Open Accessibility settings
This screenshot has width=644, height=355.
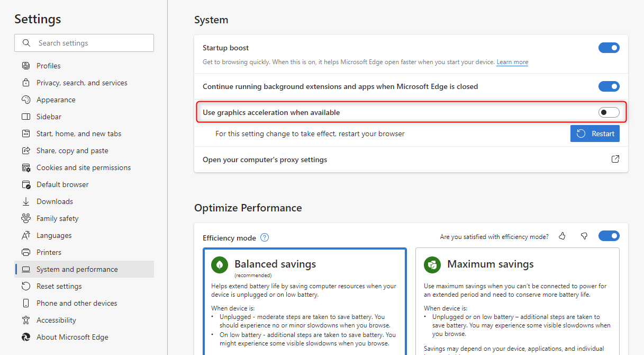(56, 319)
